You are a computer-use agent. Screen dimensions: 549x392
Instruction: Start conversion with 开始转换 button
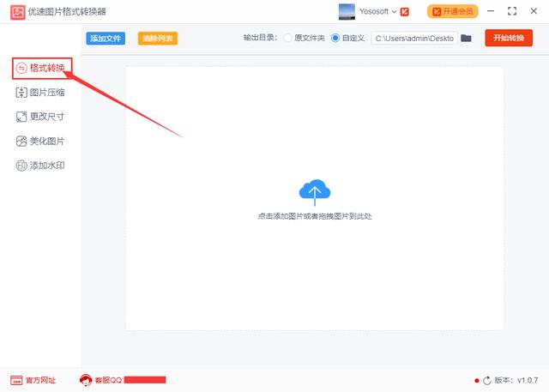(508, 38)
